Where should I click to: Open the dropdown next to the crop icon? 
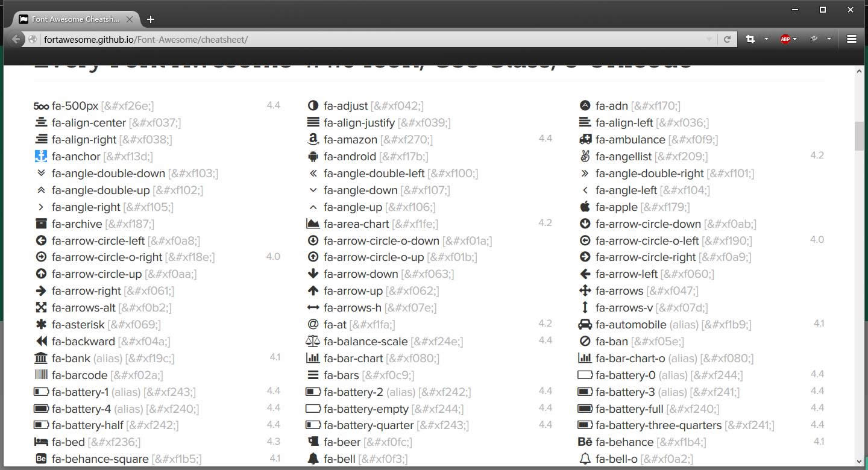[x=766, y=39]
